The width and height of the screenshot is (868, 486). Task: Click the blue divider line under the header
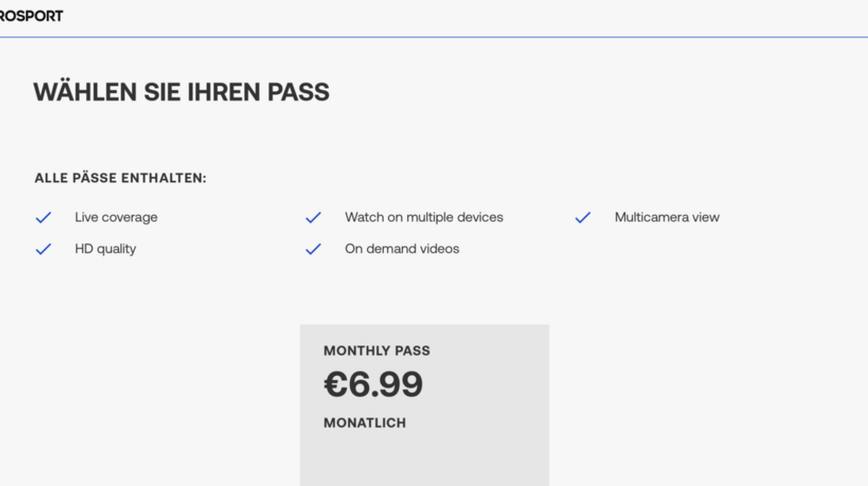pyautogui.click(x=434, y=37)
